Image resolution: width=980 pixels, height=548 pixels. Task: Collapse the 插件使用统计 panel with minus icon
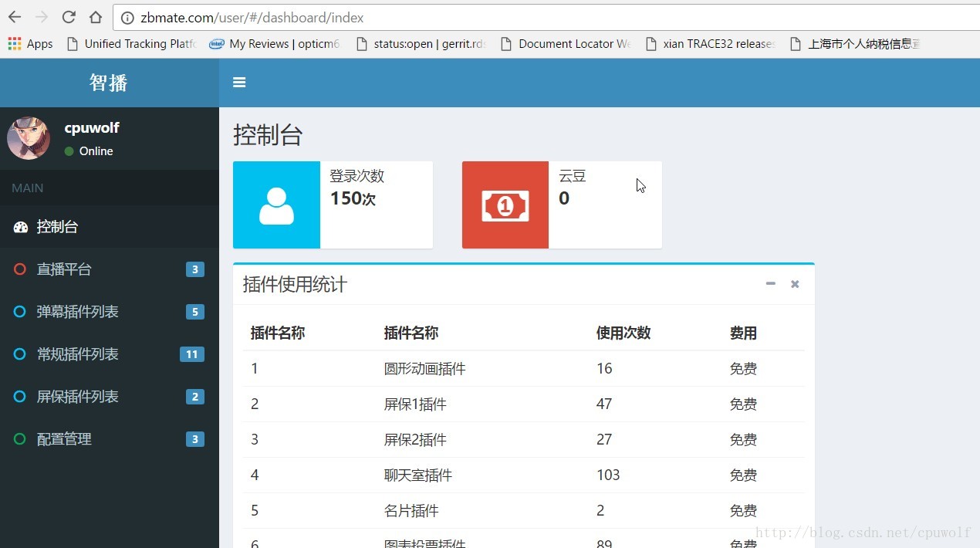770,284
